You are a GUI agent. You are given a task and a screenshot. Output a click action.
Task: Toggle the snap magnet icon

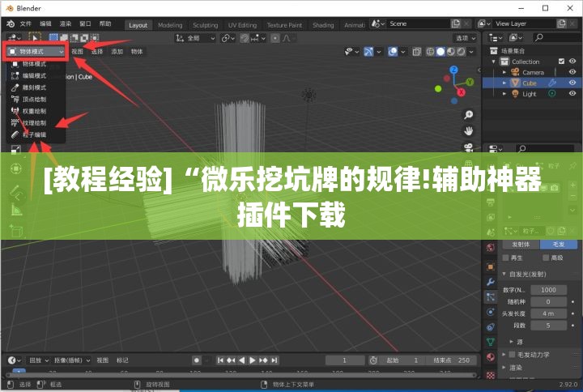coord(244,38)
